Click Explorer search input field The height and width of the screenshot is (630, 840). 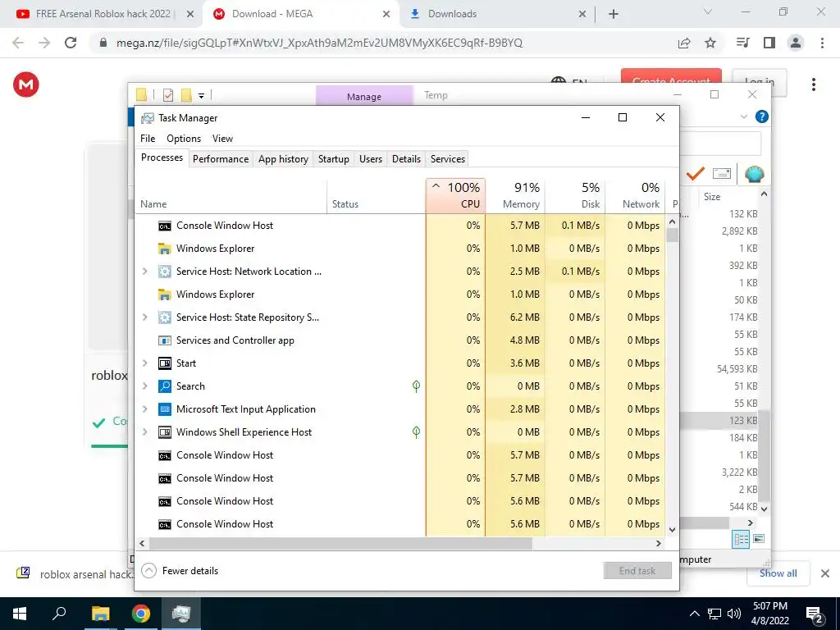(721, 144)
